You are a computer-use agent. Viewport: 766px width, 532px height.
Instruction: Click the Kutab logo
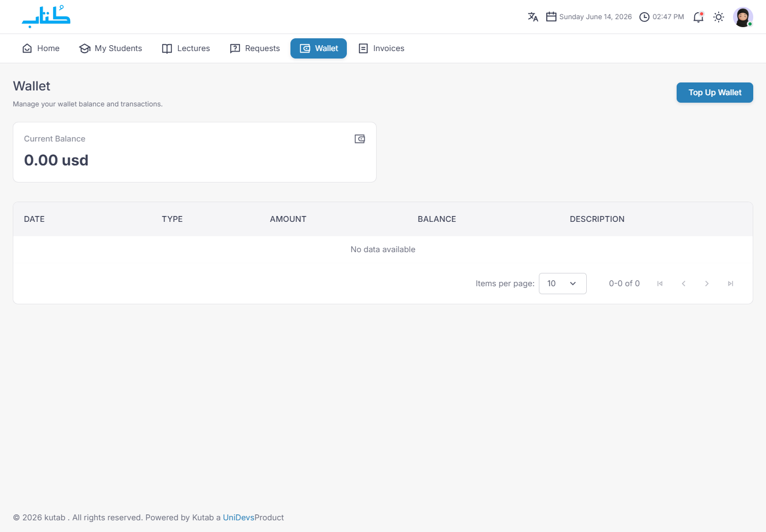point(46,16)
